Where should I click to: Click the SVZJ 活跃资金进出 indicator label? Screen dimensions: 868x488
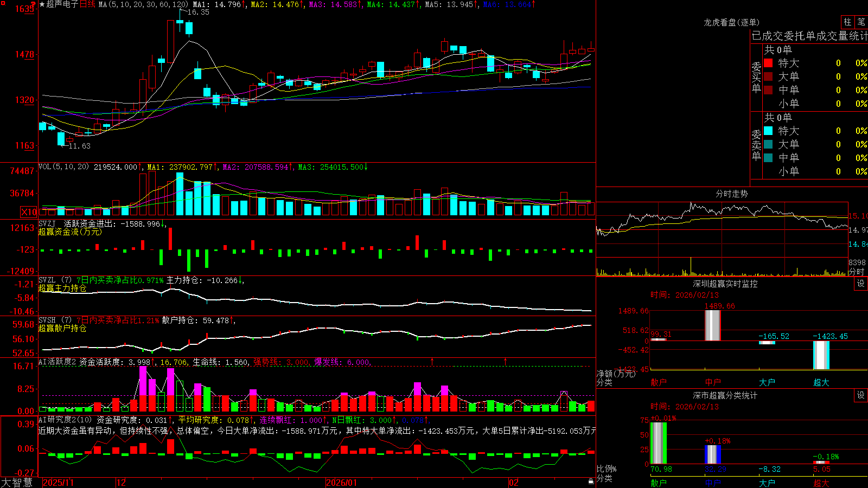coord(77,224)
